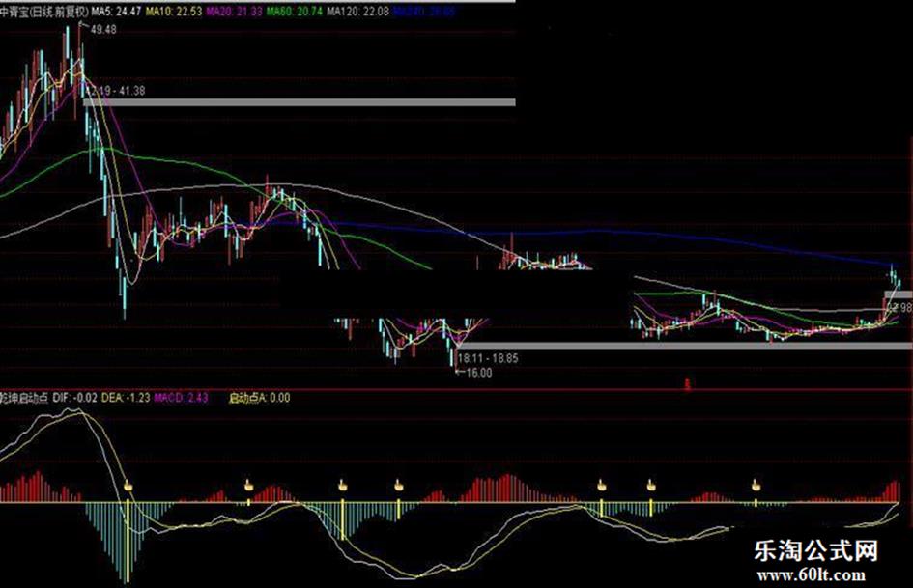Click the sixth hand-pointer signal icon from left
This screenshot has height=588, width=913.
tap(651, 485)
